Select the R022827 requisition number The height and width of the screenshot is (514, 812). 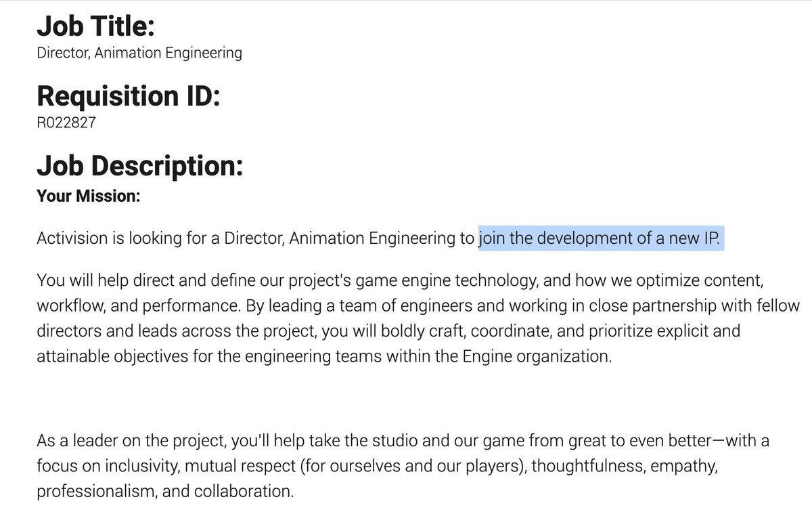[x=67, y=123]
